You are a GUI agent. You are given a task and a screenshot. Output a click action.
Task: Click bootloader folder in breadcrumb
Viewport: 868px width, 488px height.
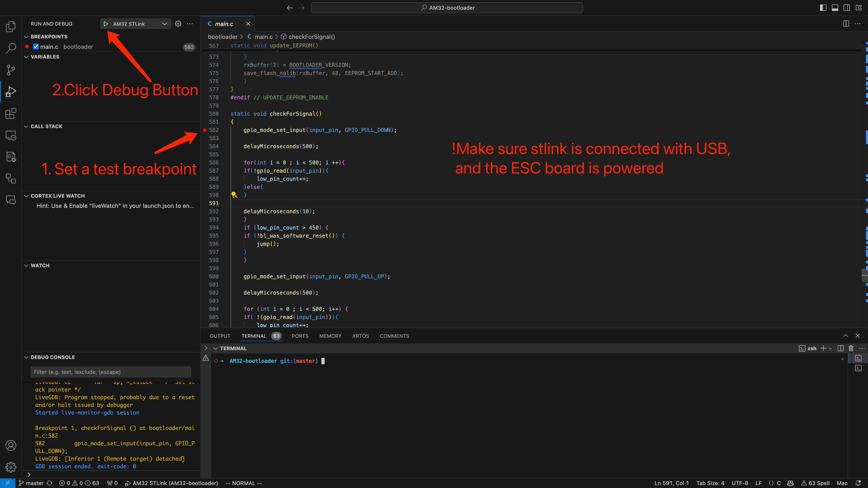point(223,37)
